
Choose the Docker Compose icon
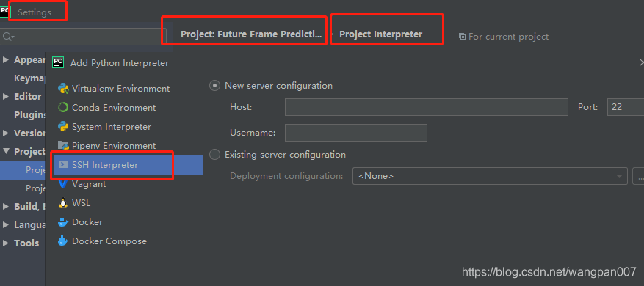point(63,241)
